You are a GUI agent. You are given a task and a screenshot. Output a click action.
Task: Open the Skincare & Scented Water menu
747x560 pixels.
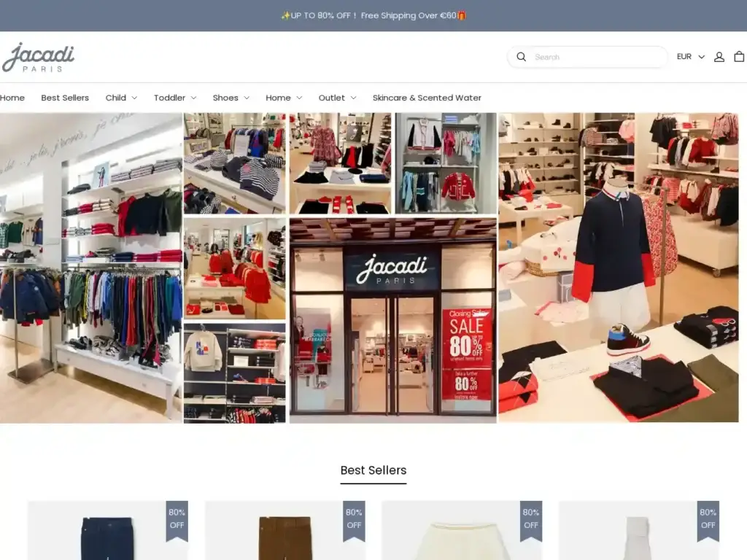(x=427, y=97)
